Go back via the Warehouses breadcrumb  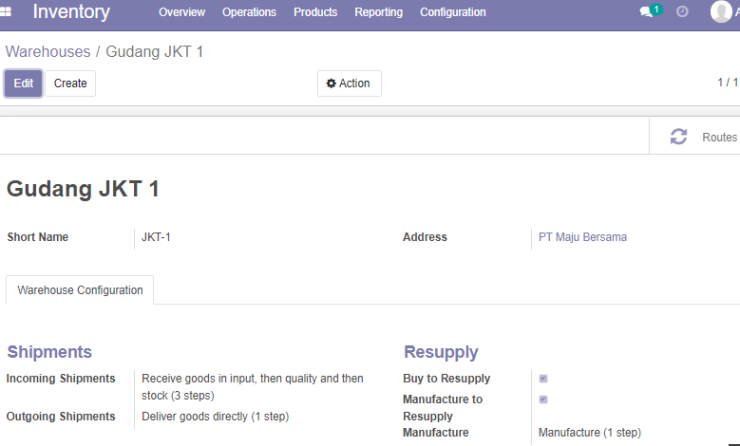tap(48, 51)
